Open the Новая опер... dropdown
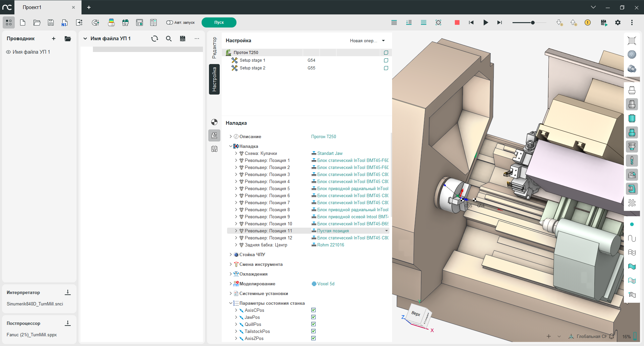Screen dimensions: 644x346 pyautogui.click(x=367, y=41)
